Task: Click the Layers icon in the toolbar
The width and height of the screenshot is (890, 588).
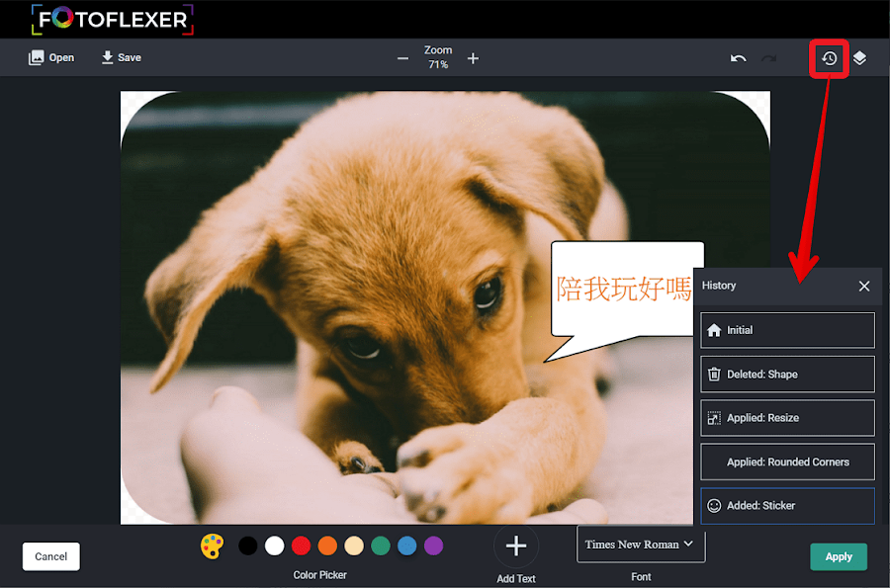Action: [x=860, y=58]
